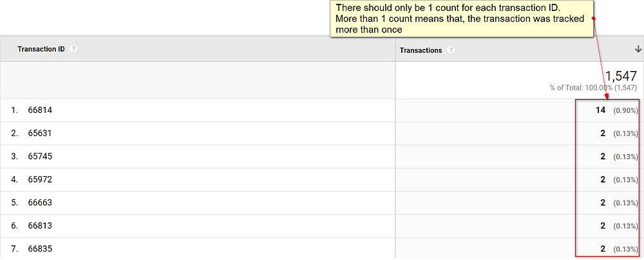Click the '% of Total: 100.00%' summary text
Screen dimensions: 644x260
coord(580,88)
